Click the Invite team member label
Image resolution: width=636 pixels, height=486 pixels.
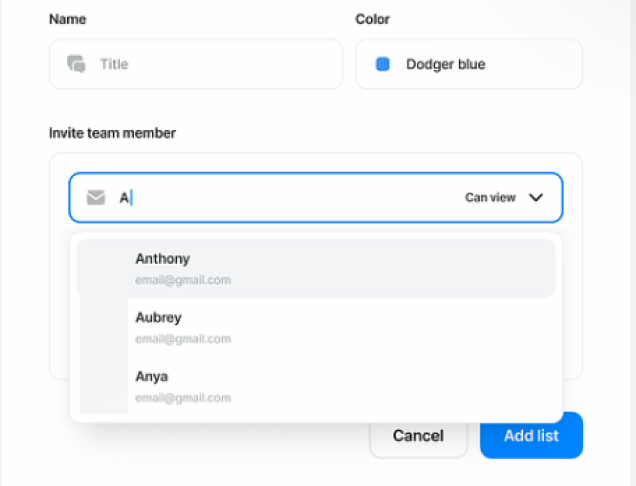click(112, 133)
